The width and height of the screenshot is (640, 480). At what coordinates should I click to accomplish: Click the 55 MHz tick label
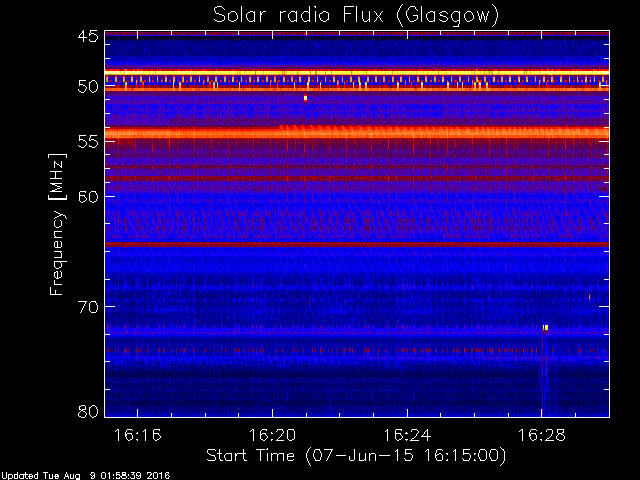87,142
